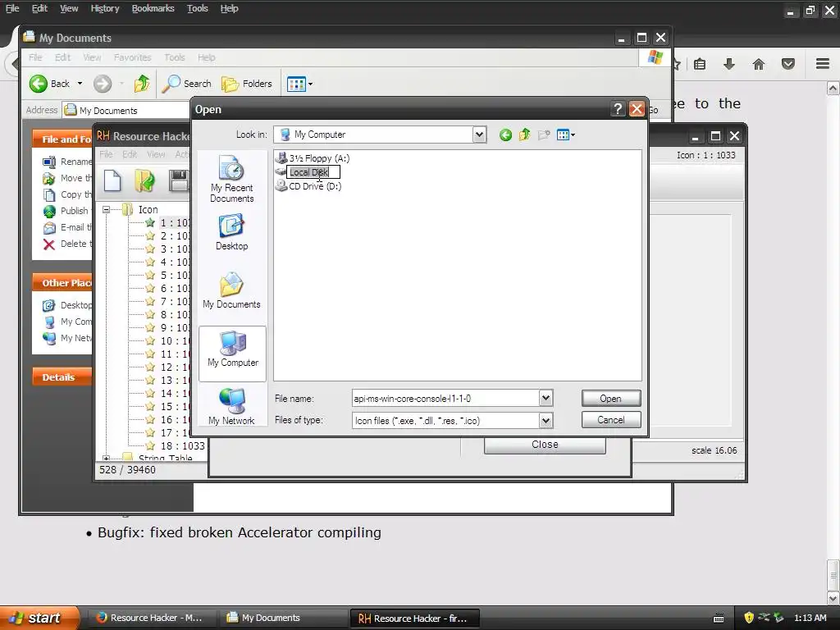Click Firefox Pocket icon
The width and height of the screenshot is (840, 630).
(788, 64)
